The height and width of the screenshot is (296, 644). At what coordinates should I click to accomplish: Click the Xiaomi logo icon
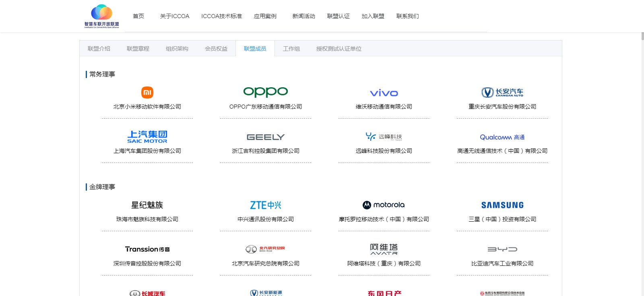pos(147,92)
